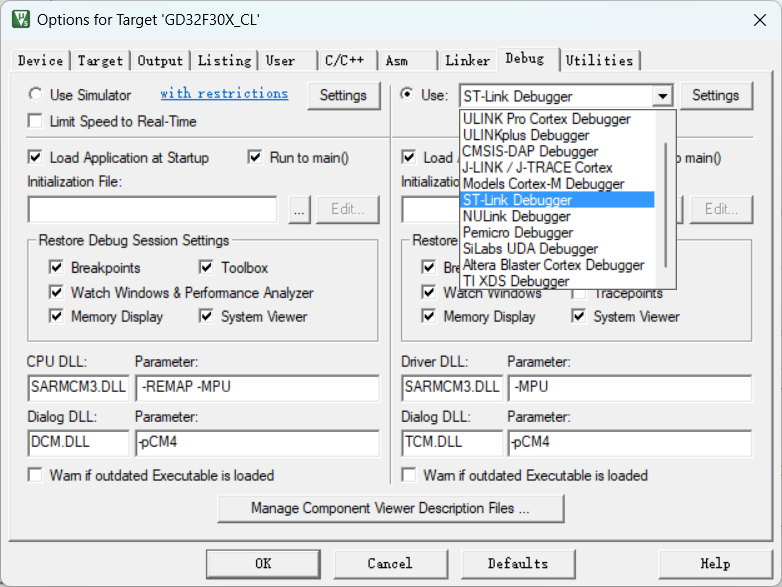Reset with the Defaults button
Image resolution: width=782 pixels, height=587 pixels.
[x=518, y=564]
